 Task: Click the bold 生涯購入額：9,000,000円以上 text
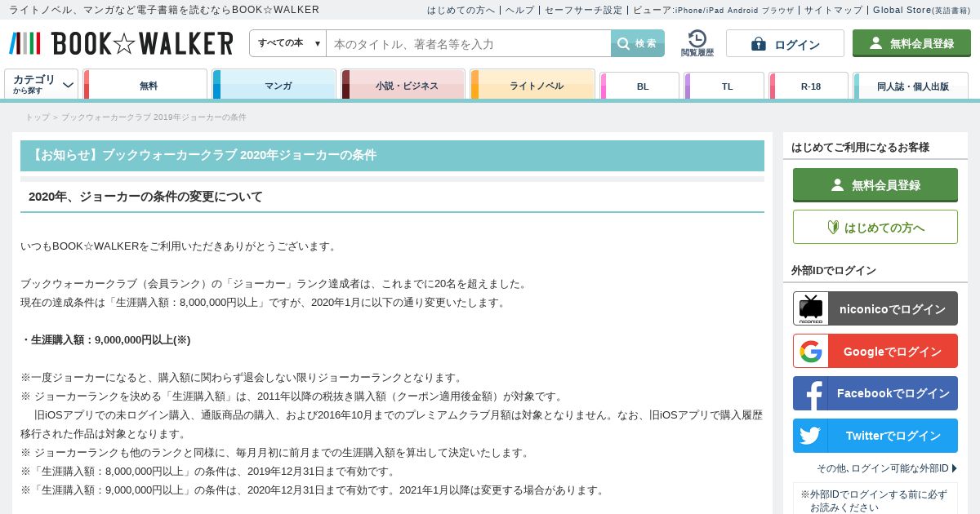coord(105,339)
